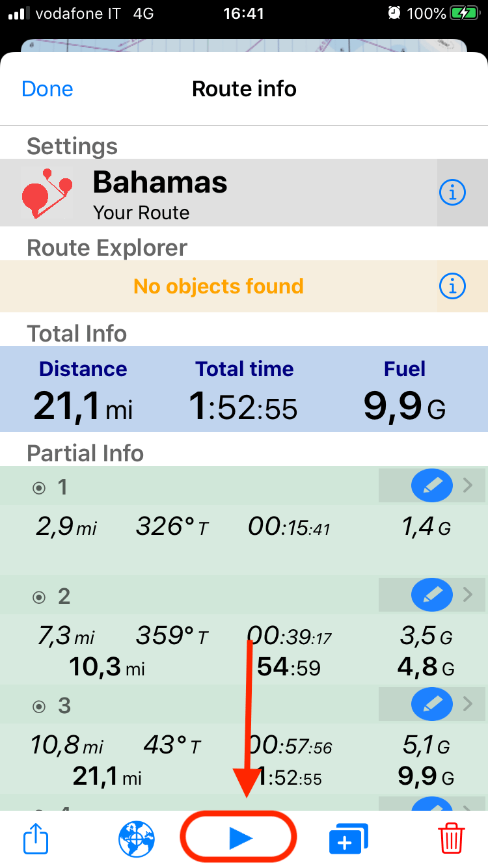Open the Bahamas Your Route row
Image resolution: width=488 pixels, height=868 pixels.
244,193
